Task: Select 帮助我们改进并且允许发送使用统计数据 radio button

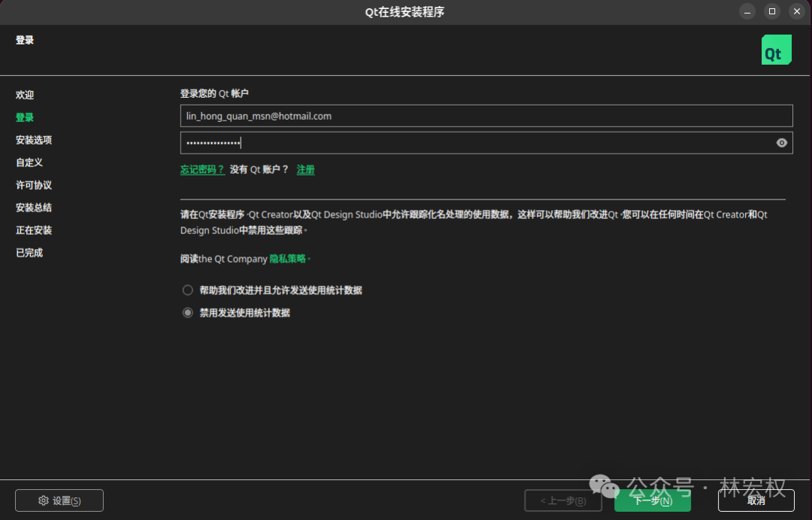Action: tap(187, 290)
